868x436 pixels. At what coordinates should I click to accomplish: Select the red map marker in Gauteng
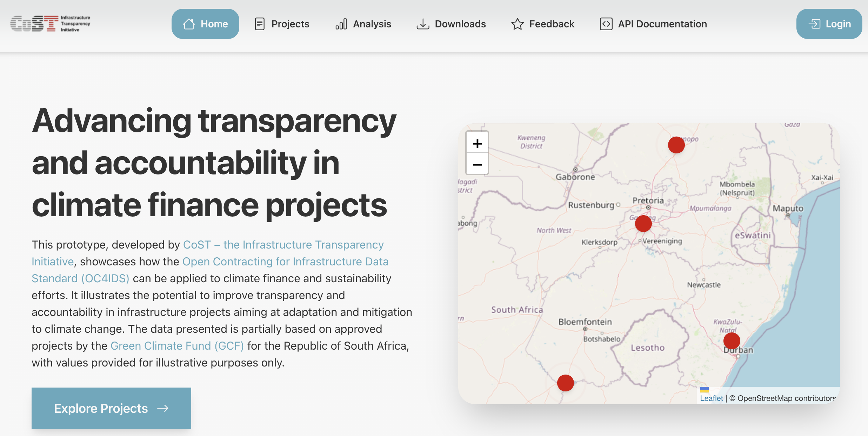coord(643,223)
